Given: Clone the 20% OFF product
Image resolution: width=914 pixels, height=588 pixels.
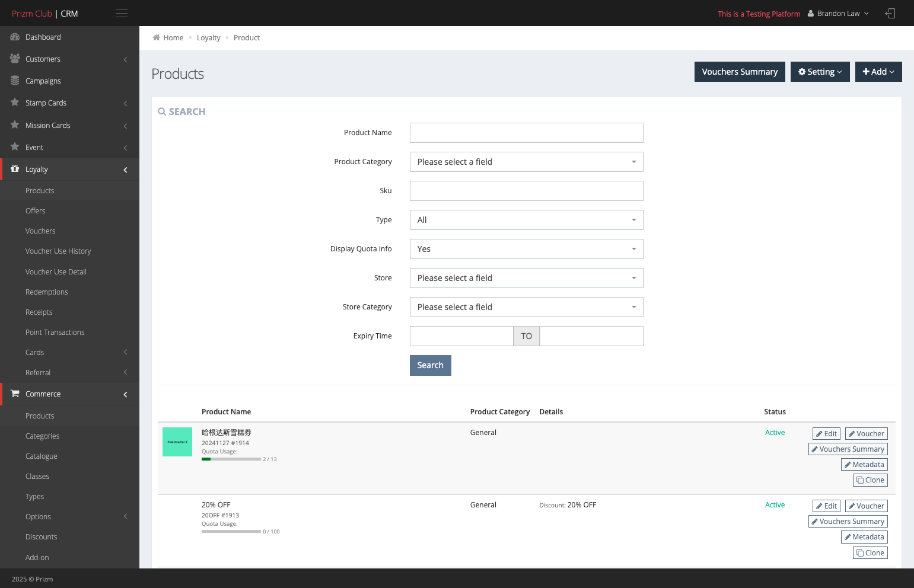Looking at the screenshot, I should click(x=870, y=552).
